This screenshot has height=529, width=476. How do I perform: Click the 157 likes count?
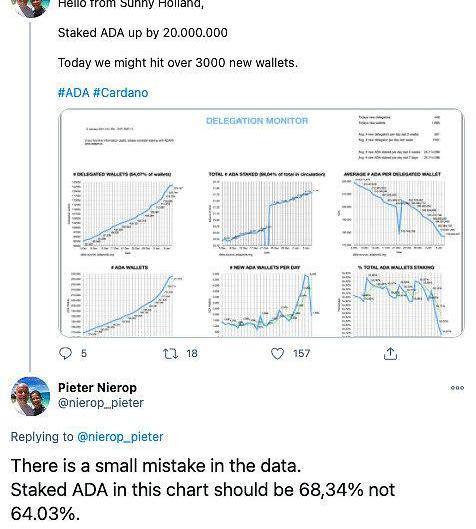click(x=301, y=354)
